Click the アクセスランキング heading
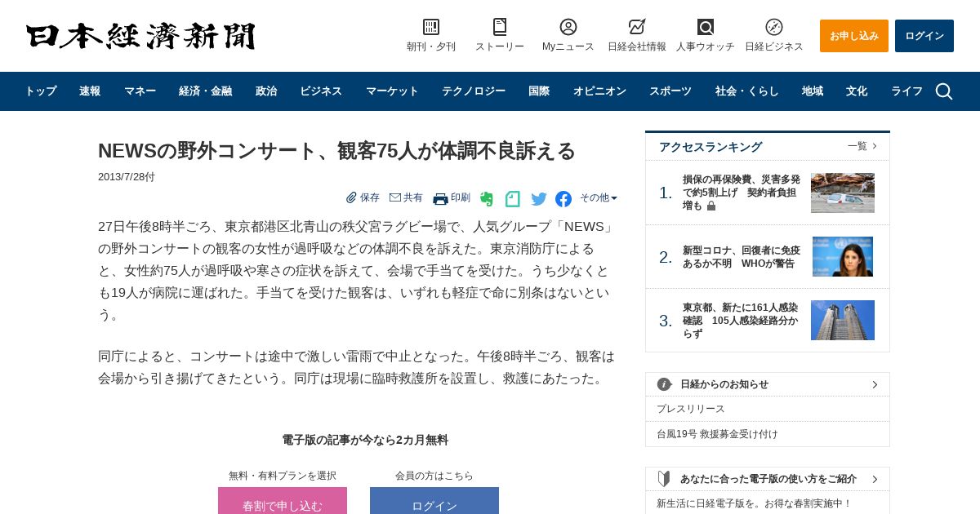The width and height of the screenshot is (980, 514). point(710,147)
